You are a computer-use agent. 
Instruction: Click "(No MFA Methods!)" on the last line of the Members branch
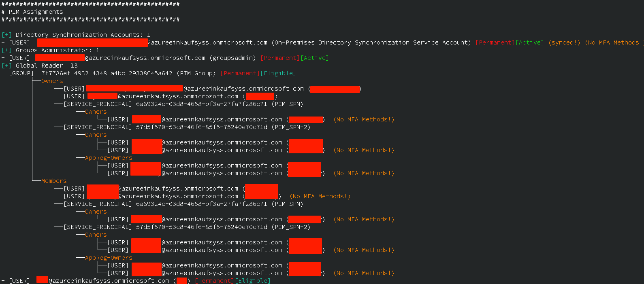(x=364, y=273)
